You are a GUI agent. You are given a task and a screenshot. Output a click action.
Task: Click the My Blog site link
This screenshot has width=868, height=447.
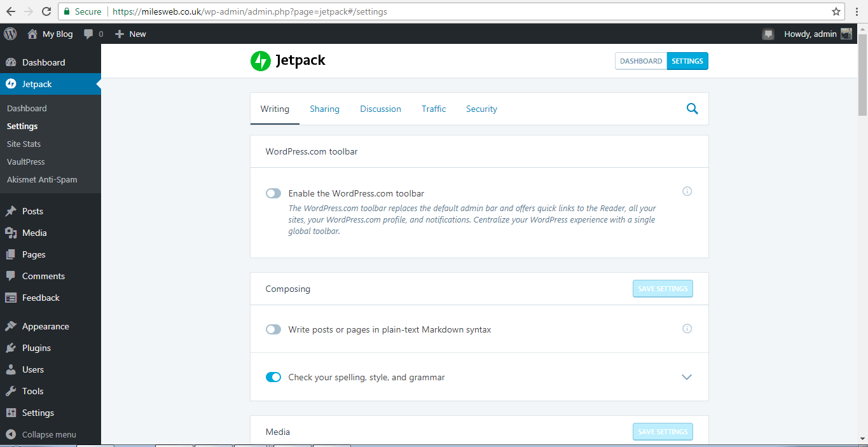[x=58, y=34]
